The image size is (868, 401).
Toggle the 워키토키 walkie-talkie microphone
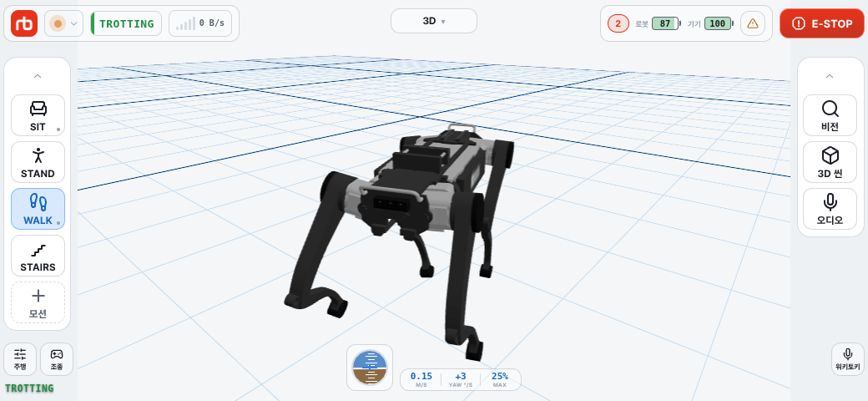pos(847,359)
